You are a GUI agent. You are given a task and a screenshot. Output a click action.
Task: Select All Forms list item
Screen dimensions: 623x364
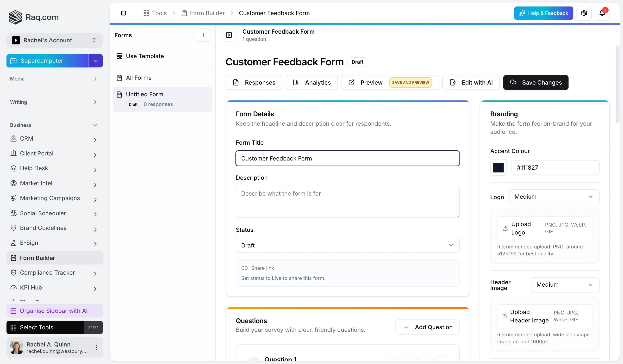pyautogui.click(x=162, y=78)
